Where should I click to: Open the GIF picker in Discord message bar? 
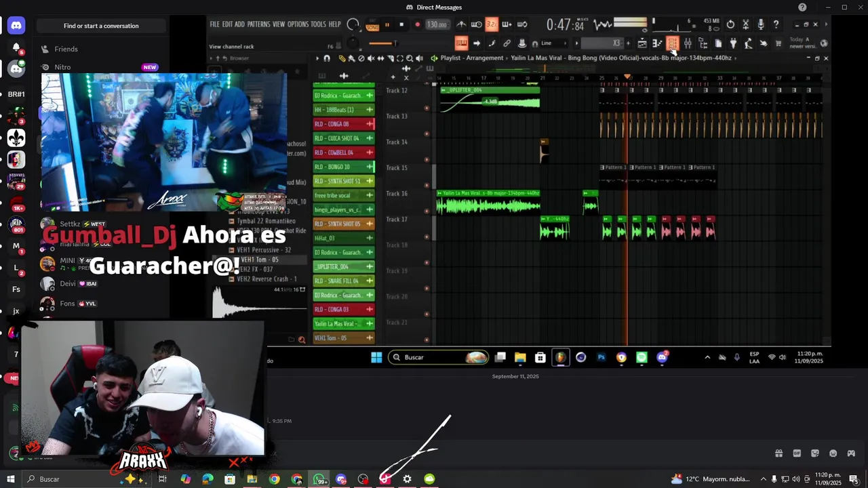click(797, 453)
